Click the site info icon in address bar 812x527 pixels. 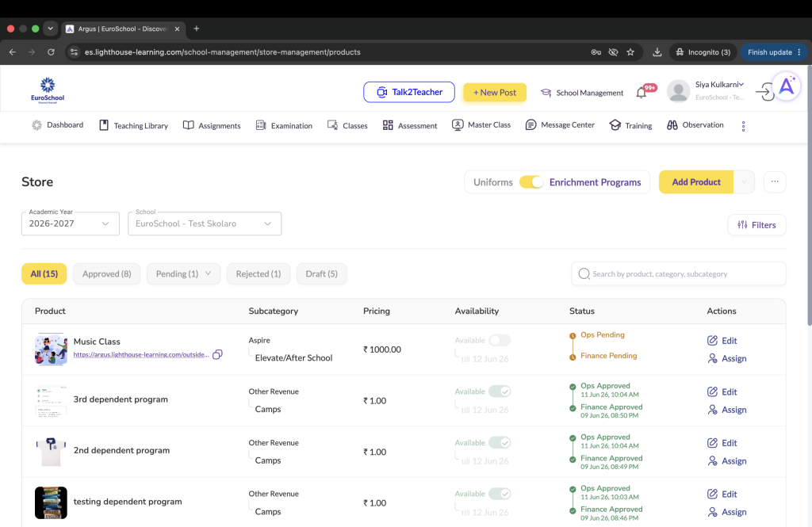point(74,52)
